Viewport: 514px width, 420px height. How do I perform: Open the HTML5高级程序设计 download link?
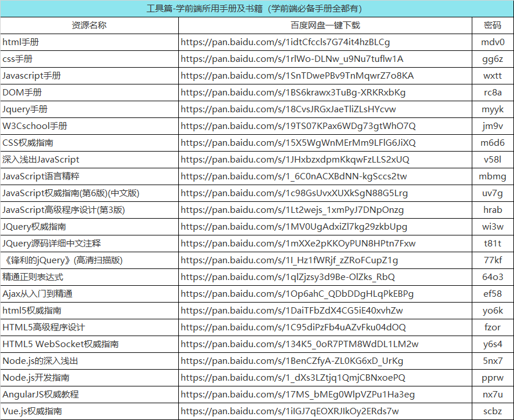[293, 327]
